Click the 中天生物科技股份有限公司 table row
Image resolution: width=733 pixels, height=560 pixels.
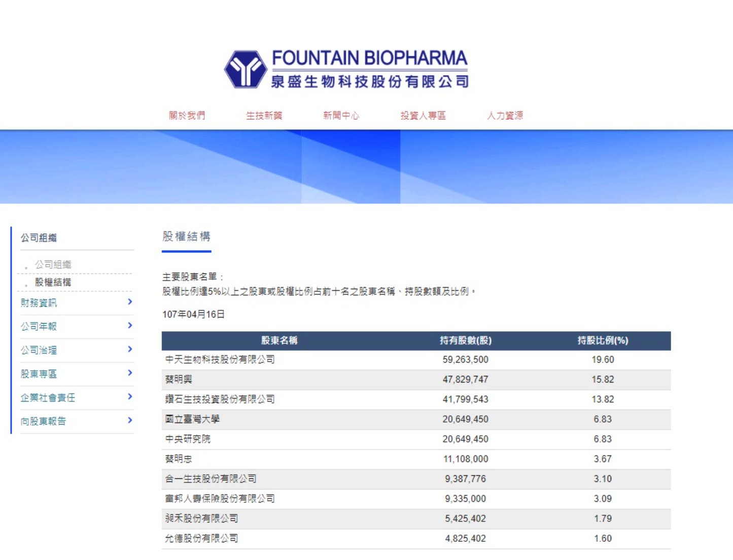[x=220, y=360]
